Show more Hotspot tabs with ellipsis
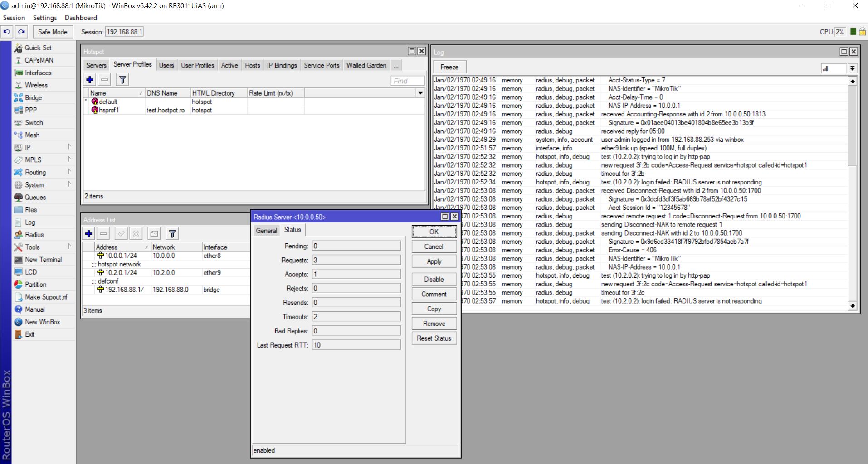The width and height of the screenshot is (868, 464). click(x=396, y=66)
